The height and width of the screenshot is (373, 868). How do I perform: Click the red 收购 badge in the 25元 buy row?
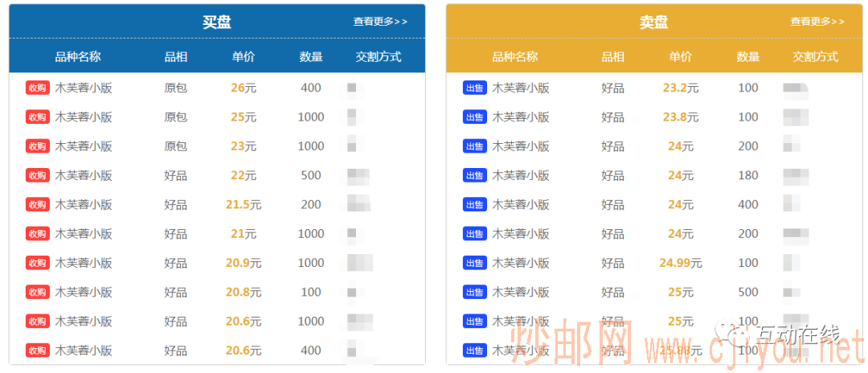click(37, 117)
